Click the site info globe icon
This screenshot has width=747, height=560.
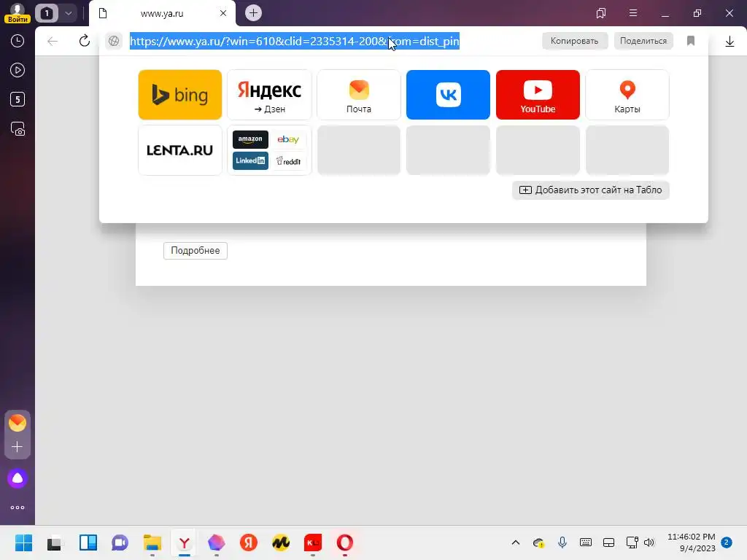click(114, 41)
